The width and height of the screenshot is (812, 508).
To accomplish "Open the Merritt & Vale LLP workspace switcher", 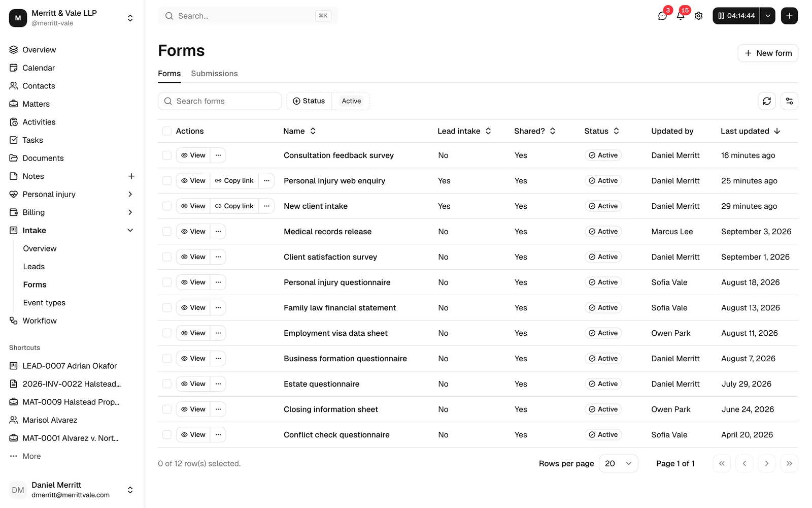I will click(x=72, y=18).
